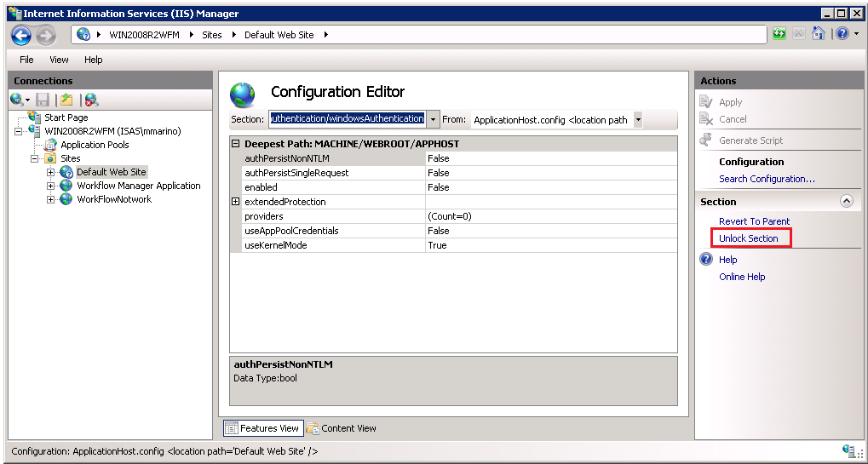Select the useAppPoolCredentials property row
Screen dimensions: 868x464
(x=459, y=231)
